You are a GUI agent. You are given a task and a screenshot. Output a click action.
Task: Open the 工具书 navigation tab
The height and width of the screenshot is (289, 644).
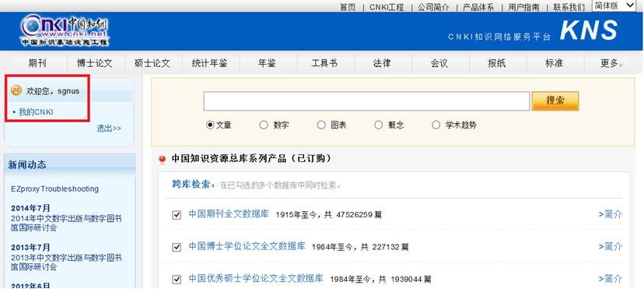point(324,63)
